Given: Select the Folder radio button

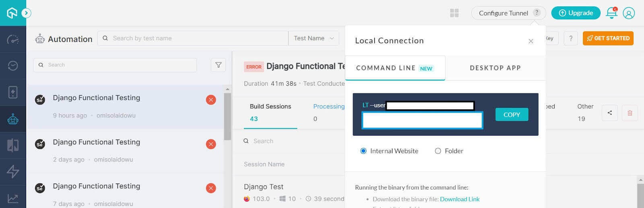Looking at the screenshot, I should coord(438,151).
